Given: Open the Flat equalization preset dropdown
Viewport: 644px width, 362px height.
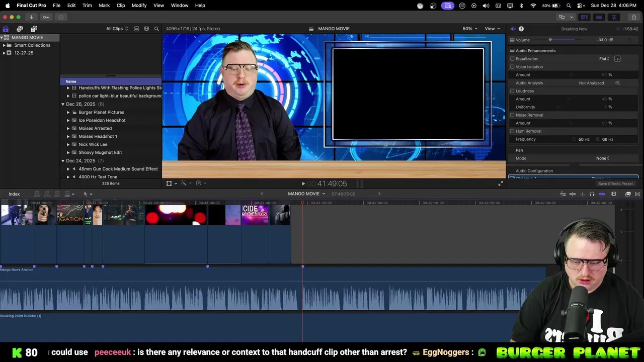Looking at the screenshot, I should point(604,59).
